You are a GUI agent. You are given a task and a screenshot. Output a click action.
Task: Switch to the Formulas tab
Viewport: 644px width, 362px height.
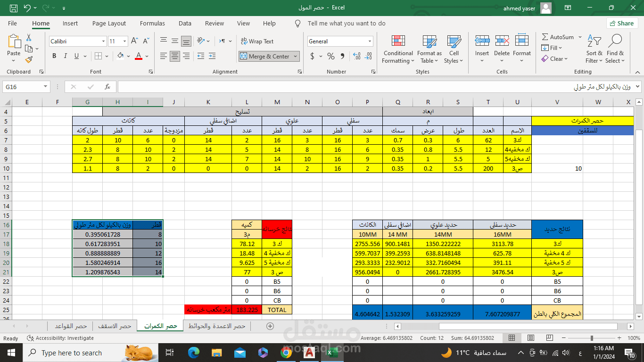coord(153,23)
